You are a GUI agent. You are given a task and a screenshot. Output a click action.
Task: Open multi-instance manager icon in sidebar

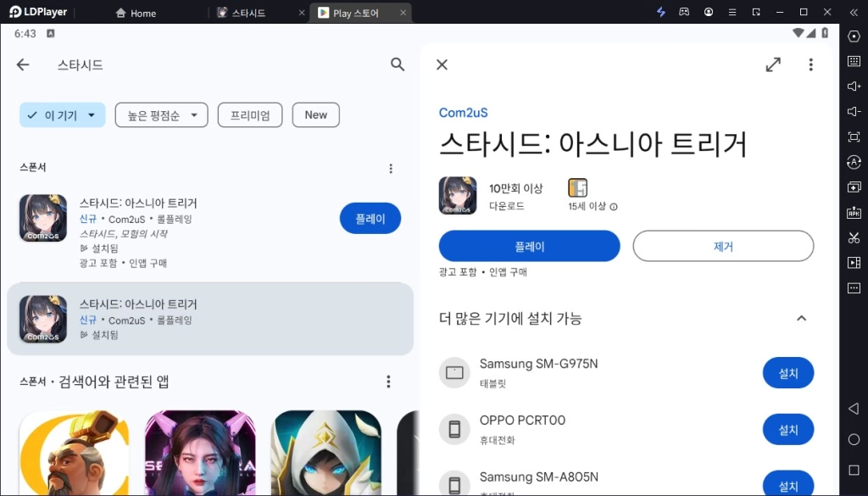tap(854, 187)
